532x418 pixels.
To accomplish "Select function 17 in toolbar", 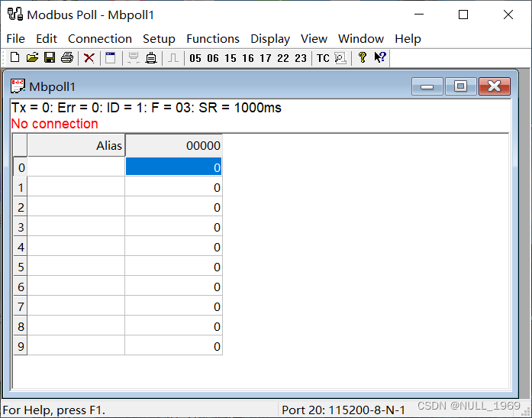I will coord(266,58).
